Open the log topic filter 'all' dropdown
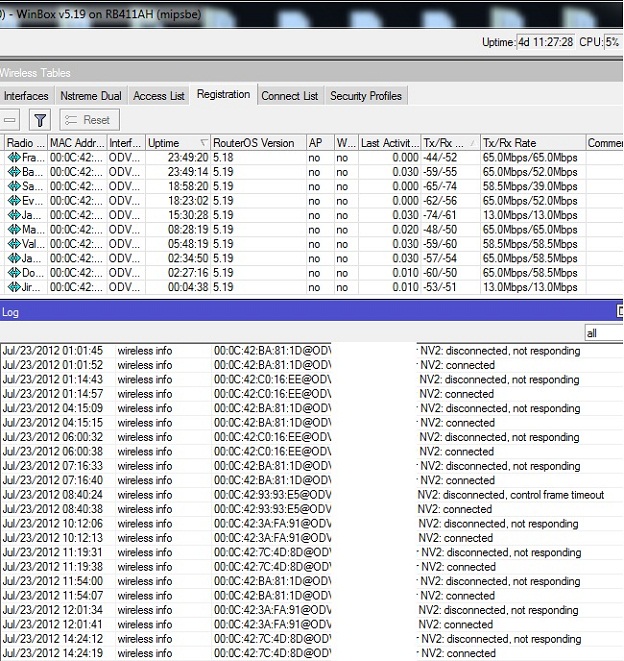Image resolution: width=624 pixels, height=661 pixels. 603,333
